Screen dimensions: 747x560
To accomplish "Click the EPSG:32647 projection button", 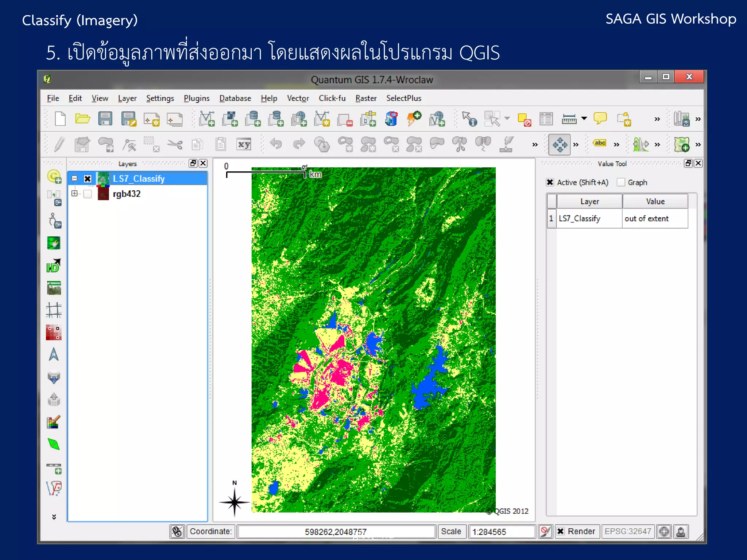I will [628, 532].
